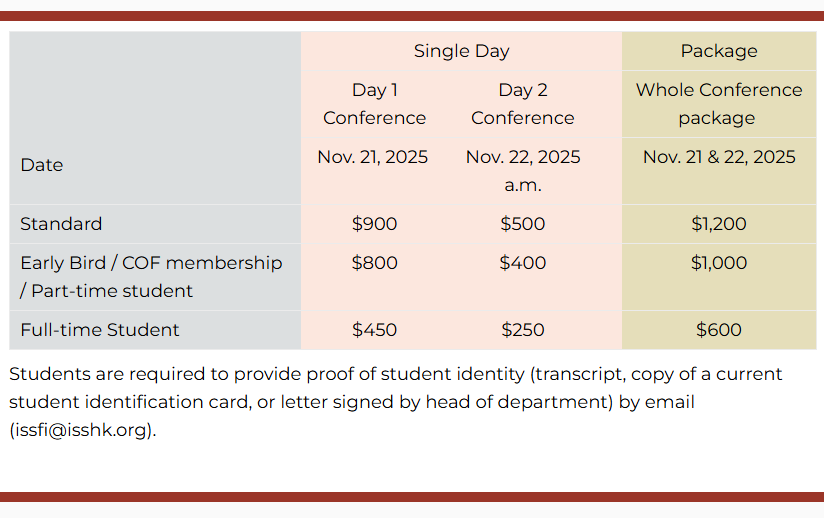Click the issfi@isshk.org email address
Viewport: 824px width, 518px height.
coord(83,431)
